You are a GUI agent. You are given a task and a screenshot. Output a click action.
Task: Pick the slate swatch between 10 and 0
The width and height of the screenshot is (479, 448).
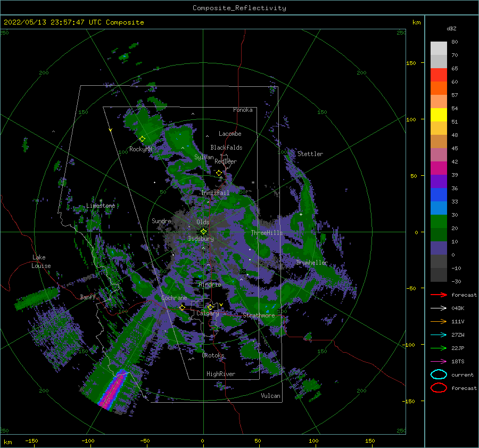[x=439, y=248]
